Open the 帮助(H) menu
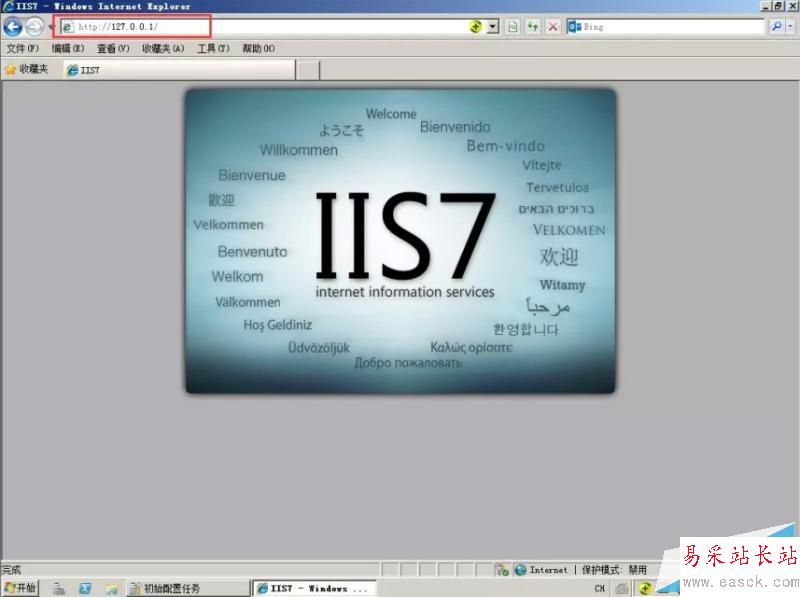Viewport: 800px width, 597px height. [259, 48]
